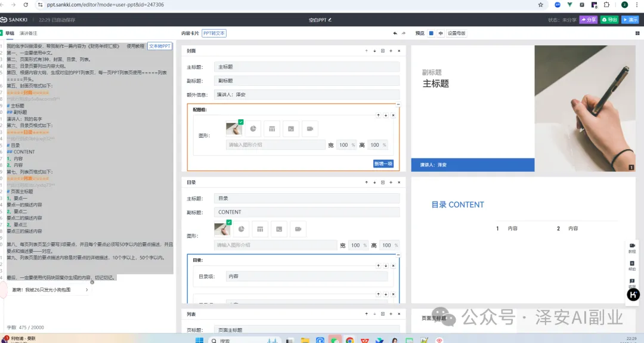Pick the blue theme color swatch
Screen dimensions: 644x343
pos(431,33)
